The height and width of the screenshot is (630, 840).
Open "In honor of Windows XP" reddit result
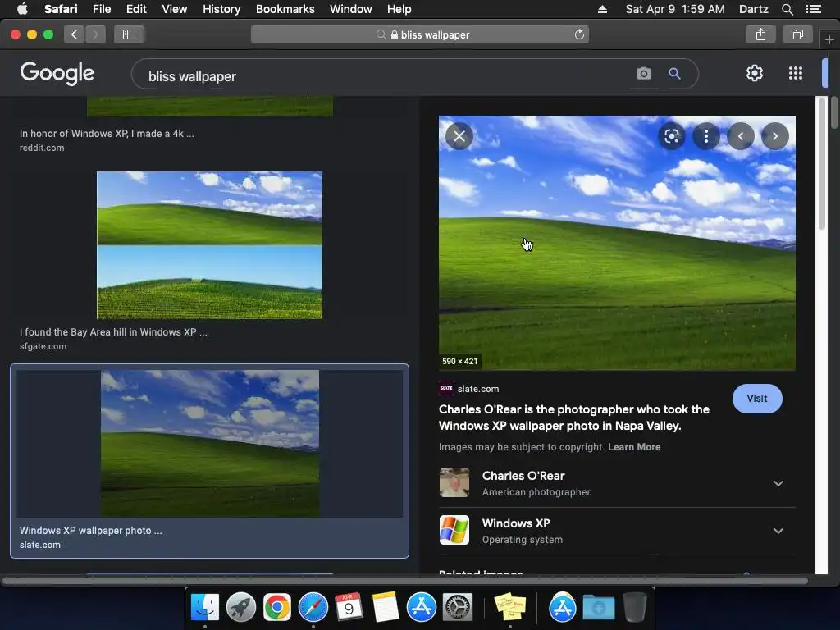pyautogui.click(x=107, y=134)
